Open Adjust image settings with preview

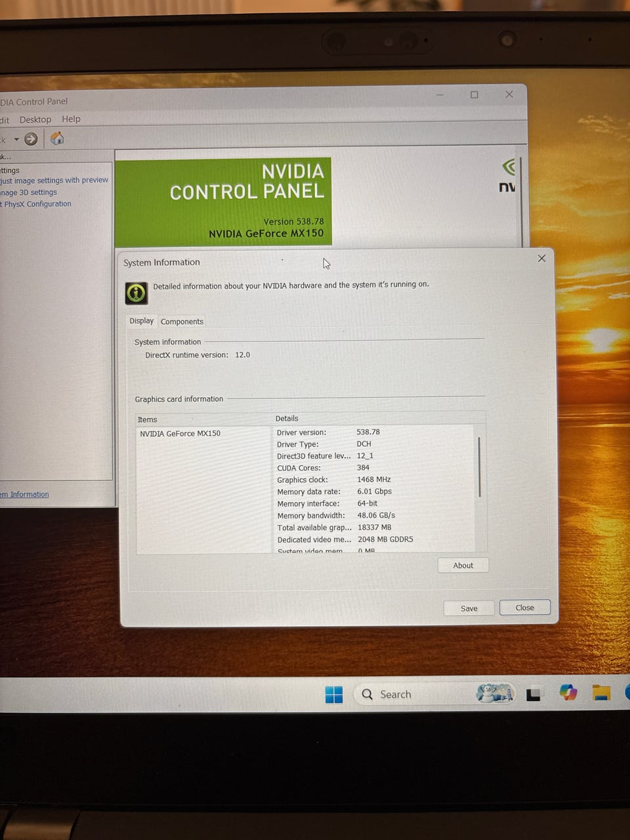tap(54, 180)
